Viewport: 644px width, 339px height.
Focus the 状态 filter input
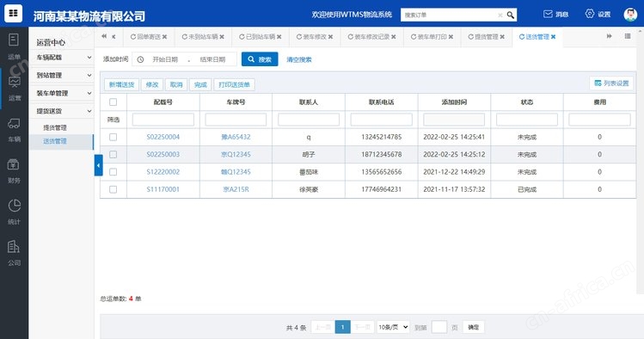coord(527,120)
